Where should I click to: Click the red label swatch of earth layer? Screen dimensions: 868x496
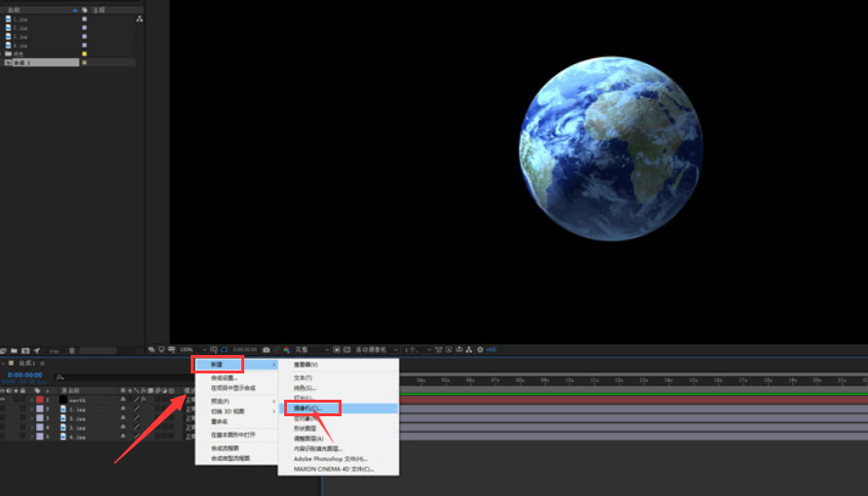click(x=40, y=400)
